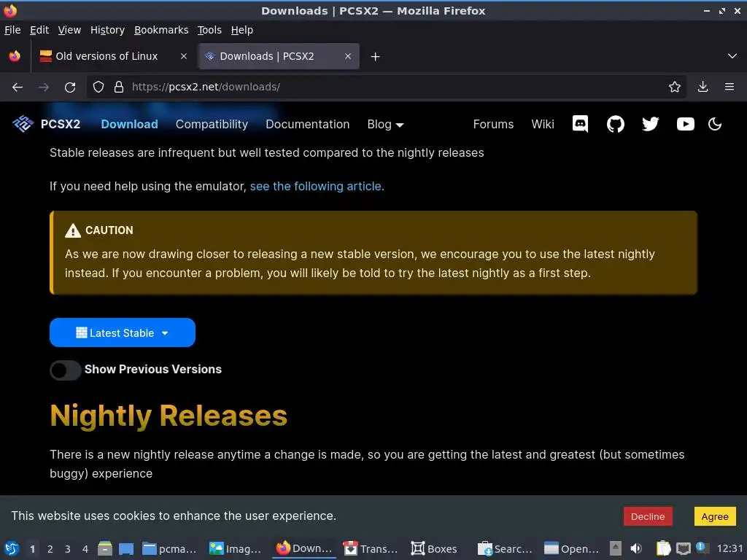The height and width of the screenshot is (560, 747).
Task: Click the volume speaker tray icon
Action: [x=636, y=548]
